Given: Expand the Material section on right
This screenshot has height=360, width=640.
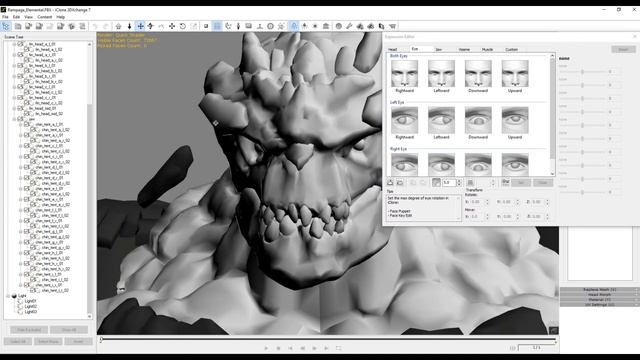Looking at the screenshot, I should [599, 300].
